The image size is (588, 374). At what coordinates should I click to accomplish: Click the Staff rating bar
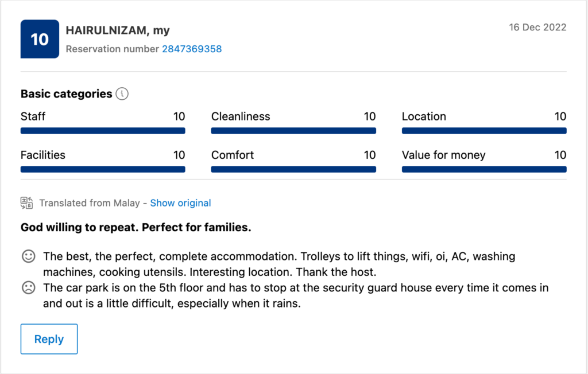[x=103, y=131]
